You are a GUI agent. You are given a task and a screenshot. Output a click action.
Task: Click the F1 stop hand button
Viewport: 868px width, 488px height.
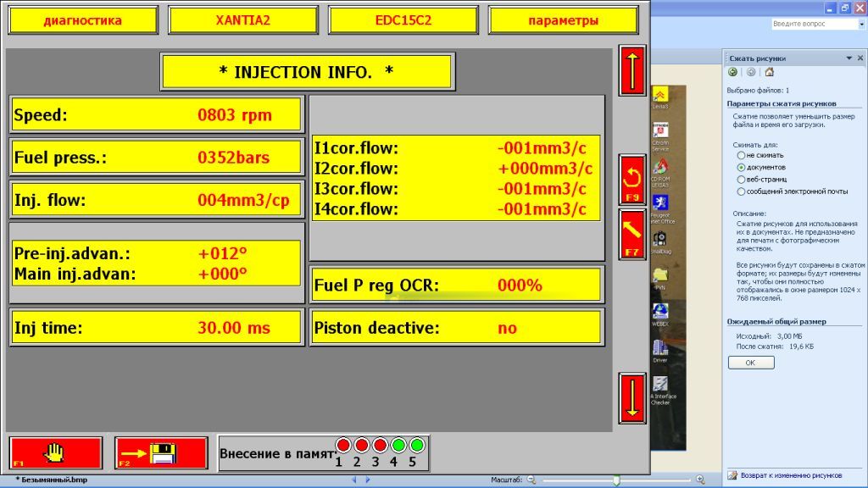56,453
